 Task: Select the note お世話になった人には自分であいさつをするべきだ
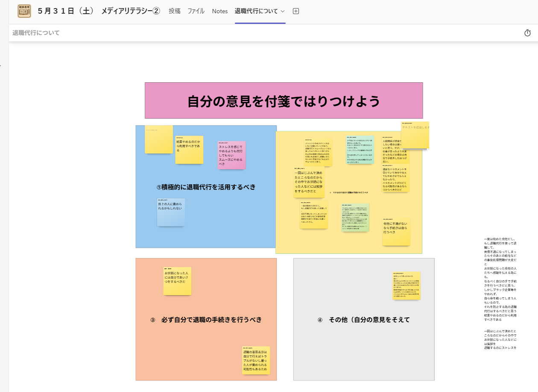click(x=177, y=281)
